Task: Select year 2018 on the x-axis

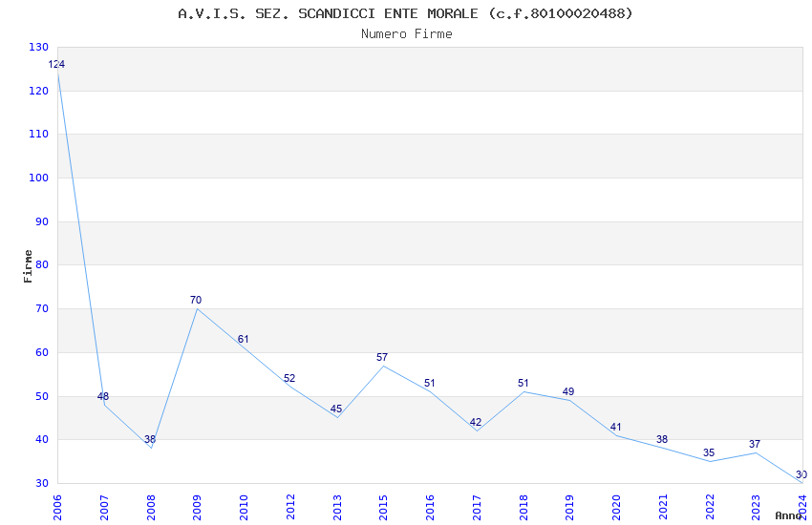Action: 524,507
